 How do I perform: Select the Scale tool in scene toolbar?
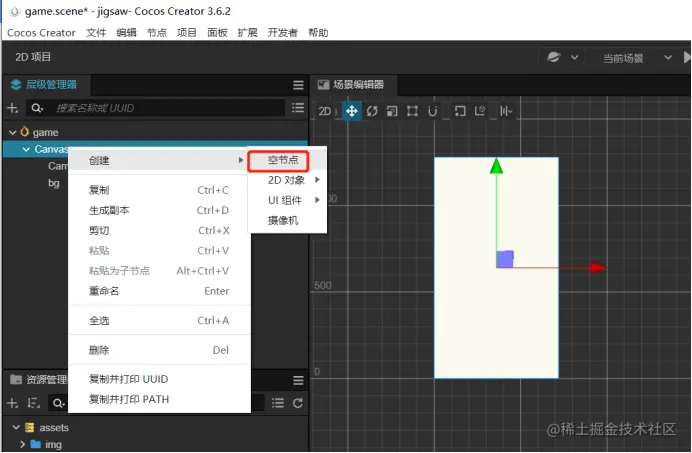(392, 111)
